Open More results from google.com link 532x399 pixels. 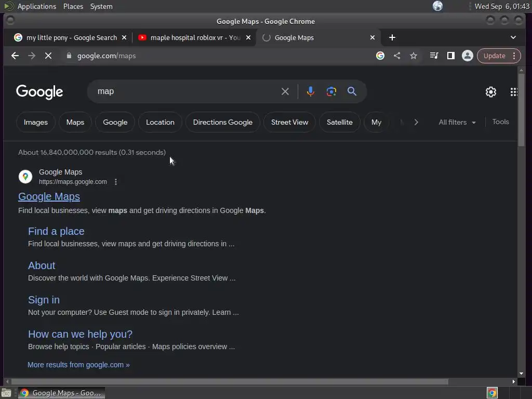pyautogui.click(x=78, y=365)
